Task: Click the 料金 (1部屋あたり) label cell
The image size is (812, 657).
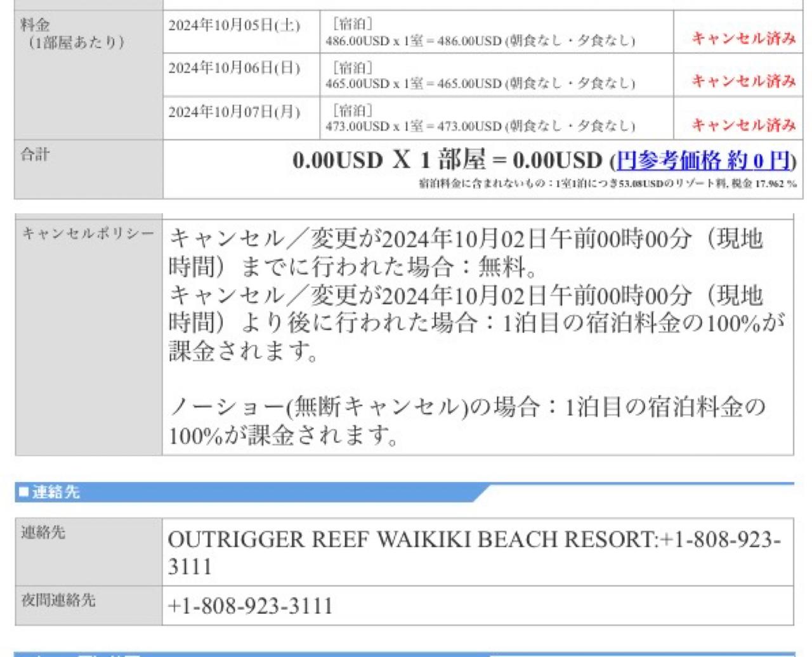Action: coord(89,75)
